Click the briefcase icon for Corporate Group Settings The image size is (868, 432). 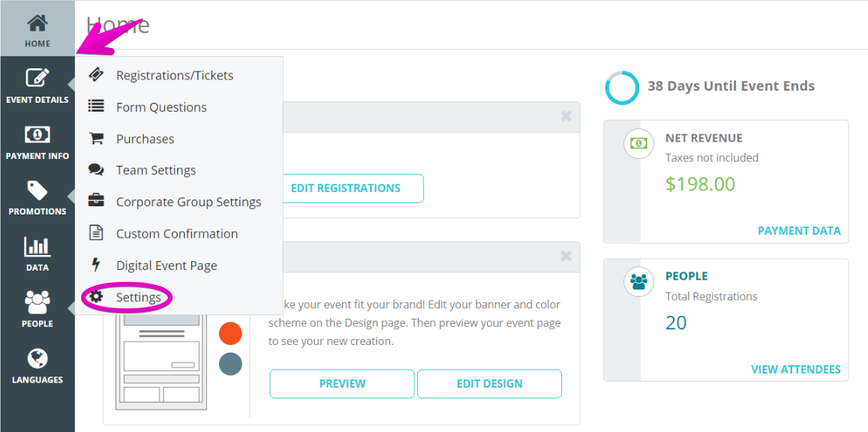(96, 201)
